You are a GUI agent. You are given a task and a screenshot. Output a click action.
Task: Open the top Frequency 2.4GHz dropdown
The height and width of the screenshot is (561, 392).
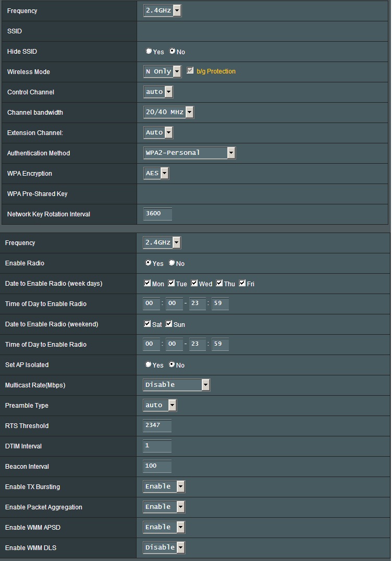point(163,10)
